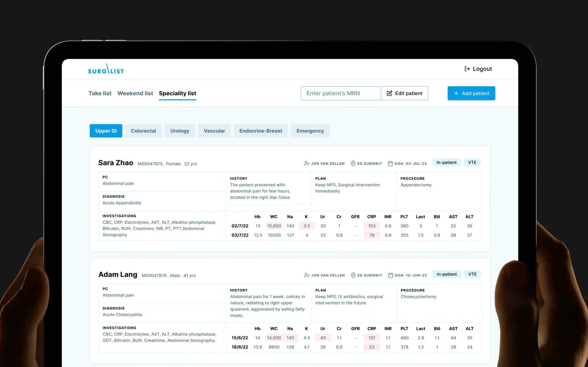This screenshot has width=588, height=367.
Task: Click the logout arrow icon
Action: tap(467, 69)
